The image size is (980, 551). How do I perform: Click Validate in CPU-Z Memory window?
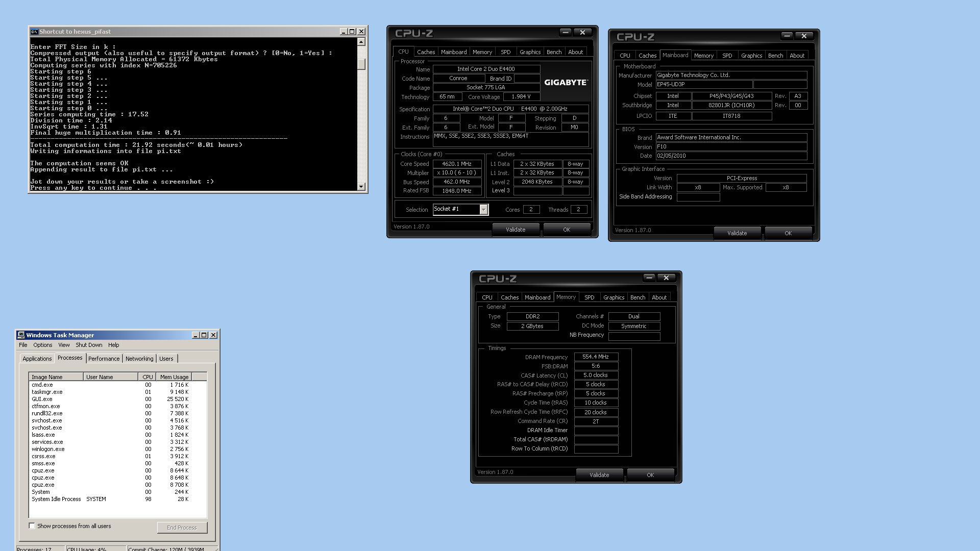pos(599,475)
